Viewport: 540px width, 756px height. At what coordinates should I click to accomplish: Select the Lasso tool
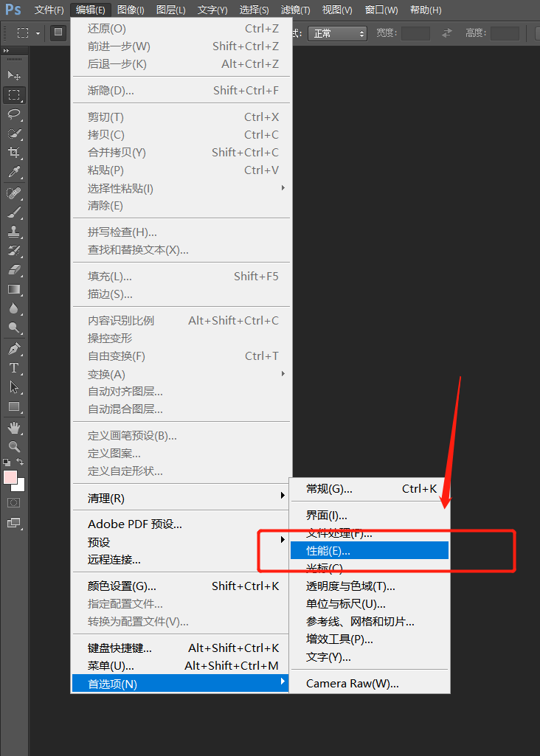[14, 114]
